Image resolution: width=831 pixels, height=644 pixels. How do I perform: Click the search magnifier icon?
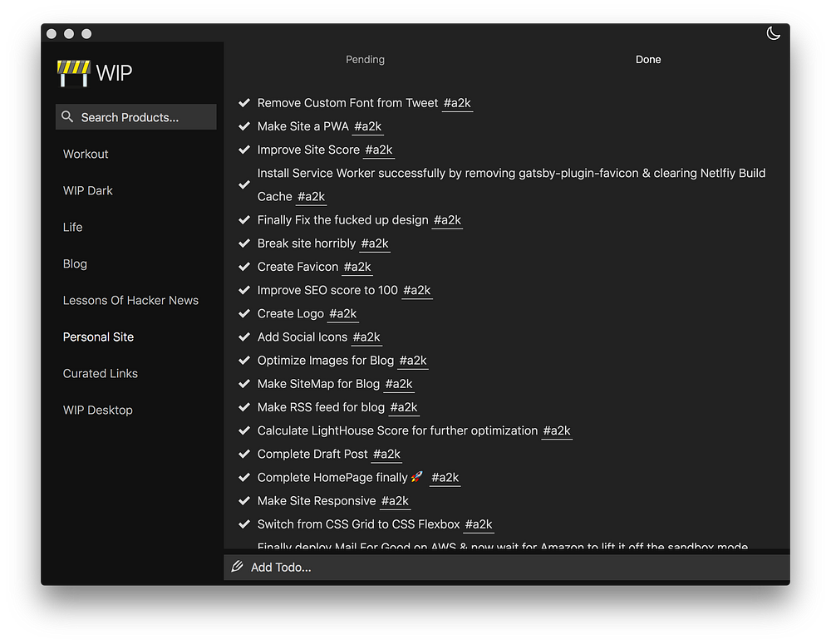pyautogui.click(x=68, y=117)
